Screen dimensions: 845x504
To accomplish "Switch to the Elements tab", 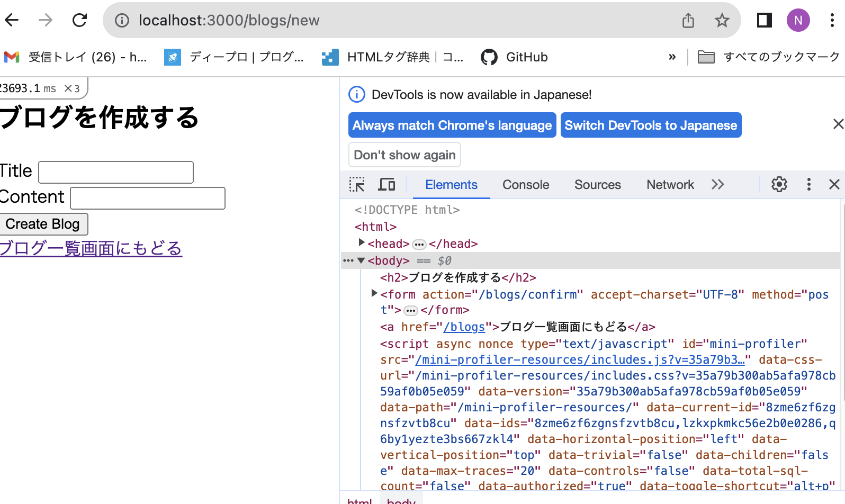I will pos(451,184).
